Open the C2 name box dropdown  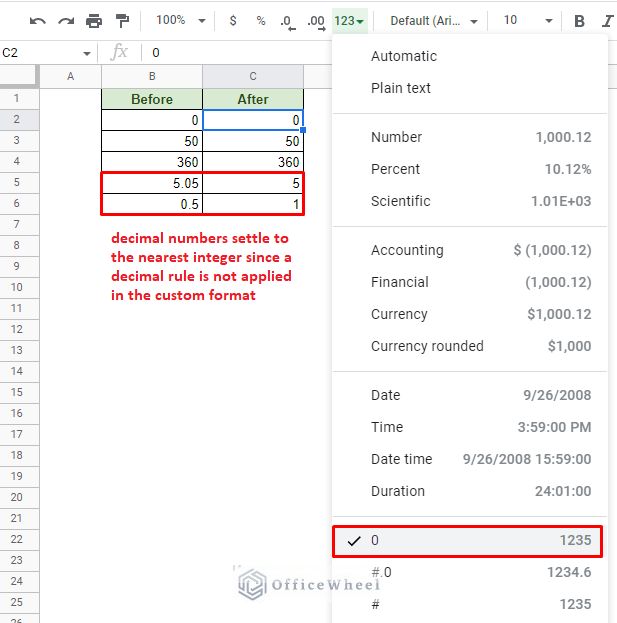click(x=87, y=54)
